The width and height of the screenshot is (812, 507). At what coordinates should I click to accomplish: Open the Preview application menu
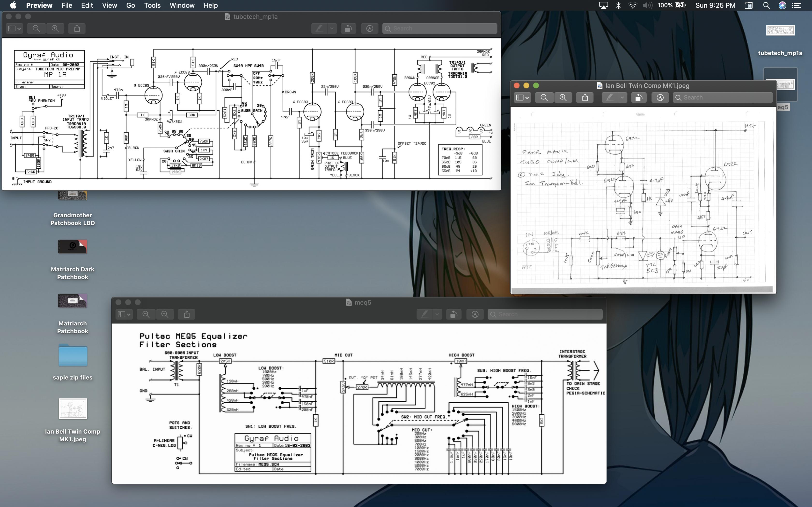(x=39, y=5)
